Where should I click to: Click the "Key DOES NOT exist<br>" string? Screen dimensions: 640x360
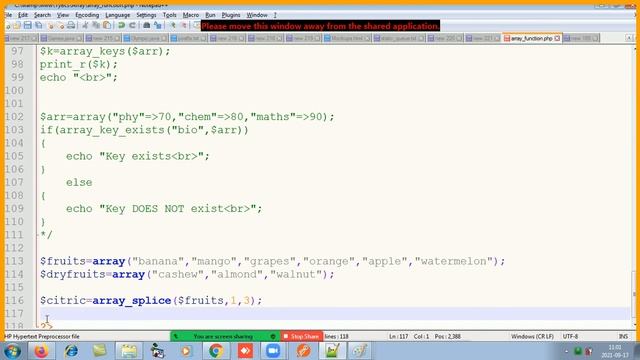177,209
